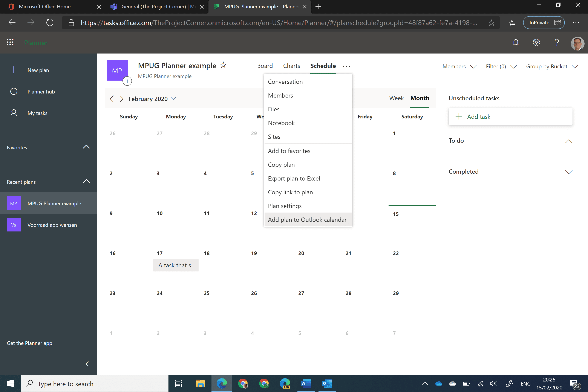Screen dimensions: 588x392
Task: Click the New plan plus icon
Action: pos(14,70)
